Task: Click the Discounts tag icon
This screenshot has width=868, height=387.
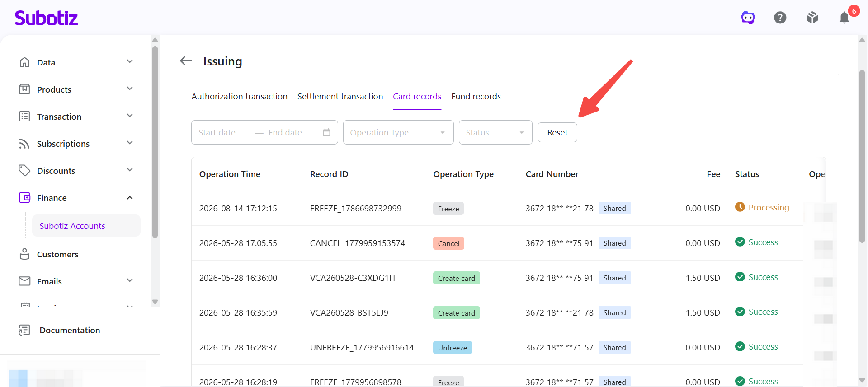Action: [24, 171]
